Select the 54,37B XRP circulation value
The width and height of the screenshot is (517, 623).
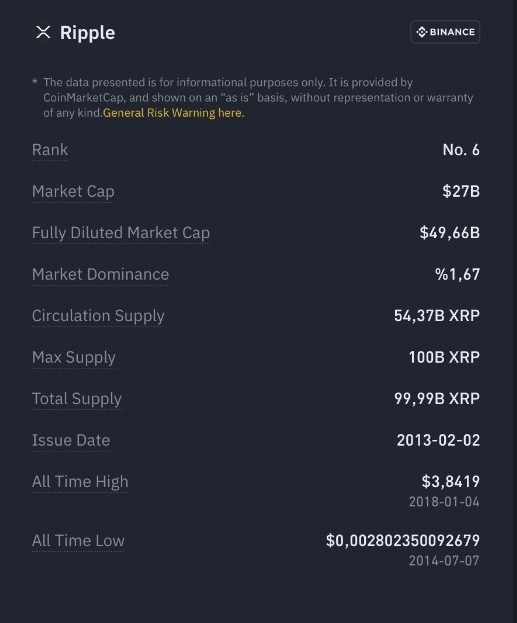pos(437,316)
